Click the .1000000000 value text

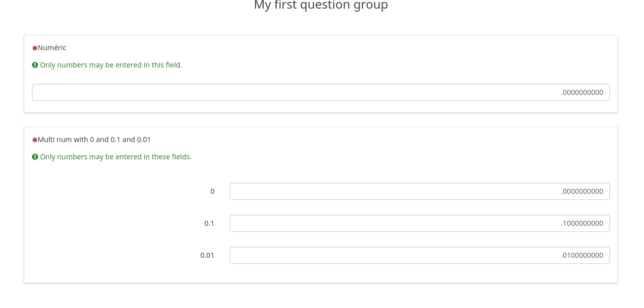(582, 223)
